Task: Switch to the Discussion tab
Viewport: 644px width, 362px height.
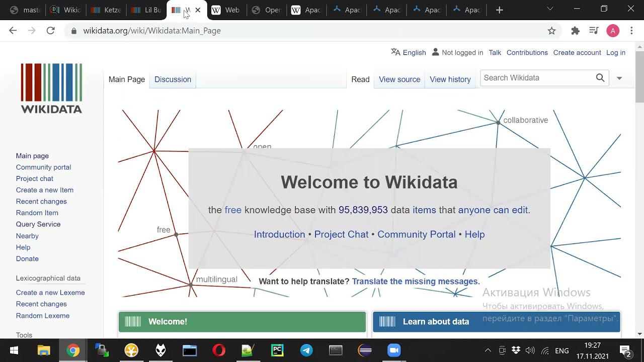Action: [x=173, y=79]
